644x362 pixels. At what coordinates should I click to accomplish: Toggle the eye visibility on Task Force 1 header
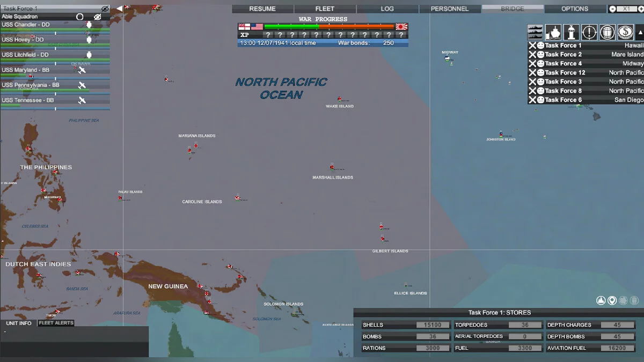pyautogui.click(x=104, y=8)
